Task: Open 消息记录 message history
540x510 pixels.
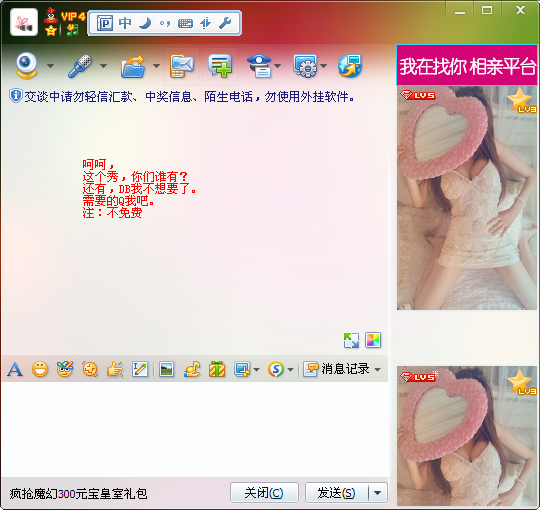Action: 337,369
